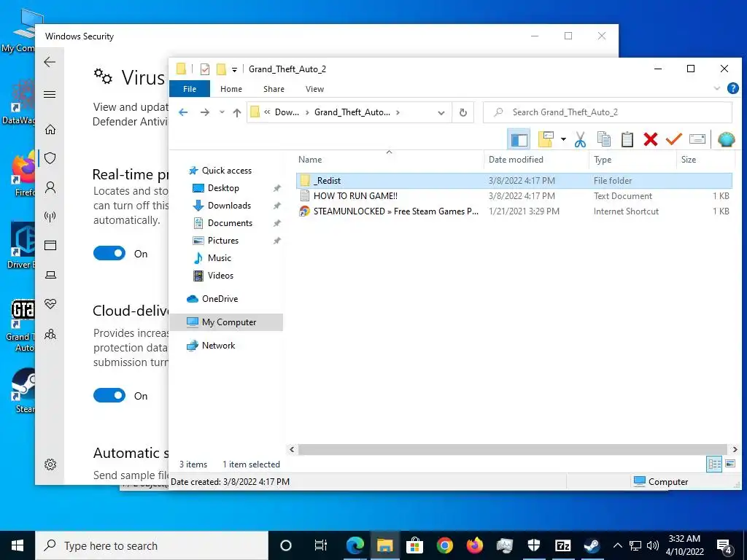Click horizontal scrollbar right arrow
The height and width of the screenshot is (560, 747).
pyautogui.click(x=735, y=449)
